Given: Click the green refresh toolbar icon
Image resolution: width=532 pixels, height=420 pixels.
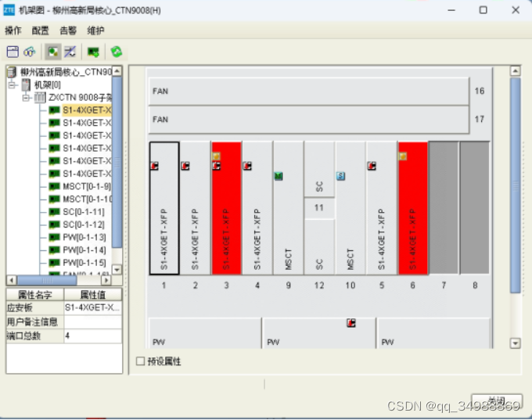Looking at the screenshot, I should 117,52.
